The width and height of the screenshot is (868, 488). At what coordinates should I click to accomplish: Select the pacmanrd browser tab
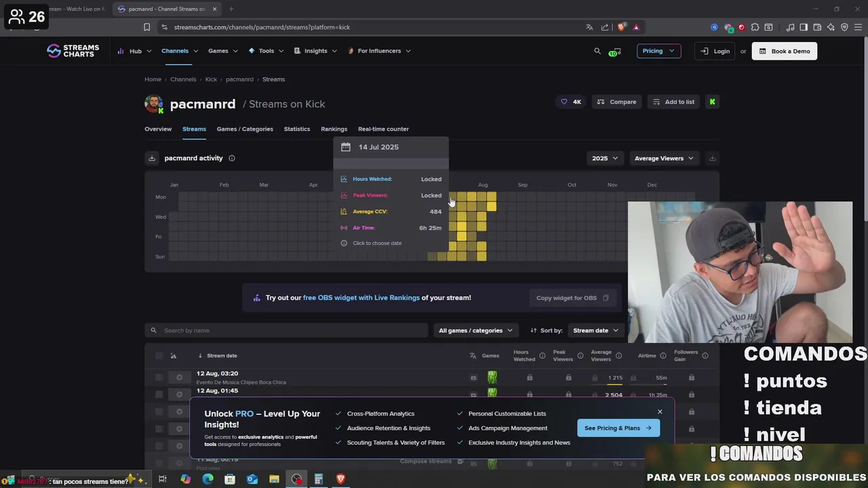coord(167,9)
